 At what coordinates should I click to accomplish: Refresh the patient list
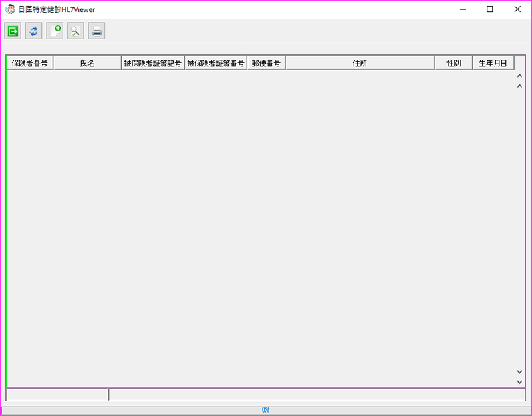tap(33, 31)
